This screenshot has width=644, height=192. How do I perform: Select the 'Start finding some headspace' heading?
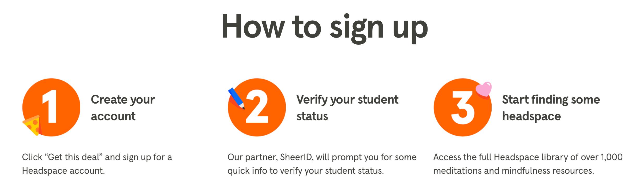click(551, 108)
